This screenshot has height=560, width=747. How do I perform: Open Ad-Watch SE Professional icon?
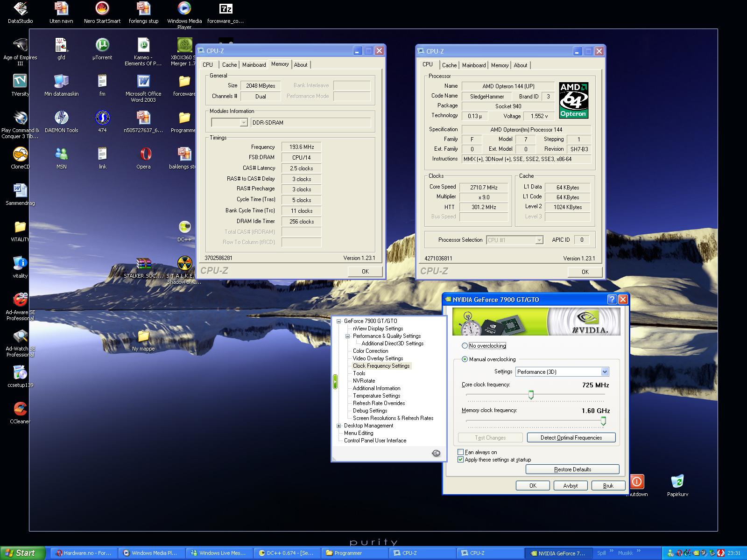tap(20, 343)
